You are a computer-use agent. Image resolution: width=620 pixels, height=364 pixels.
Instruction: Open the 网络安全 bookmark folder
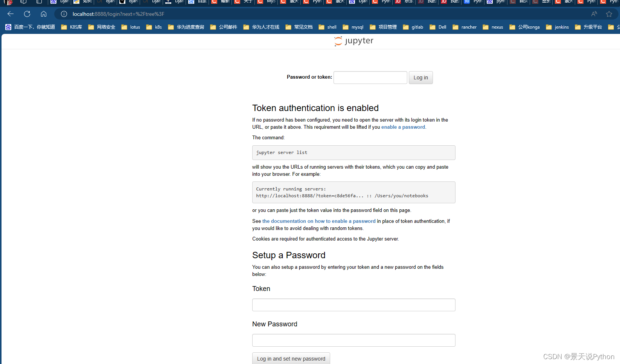102,27
